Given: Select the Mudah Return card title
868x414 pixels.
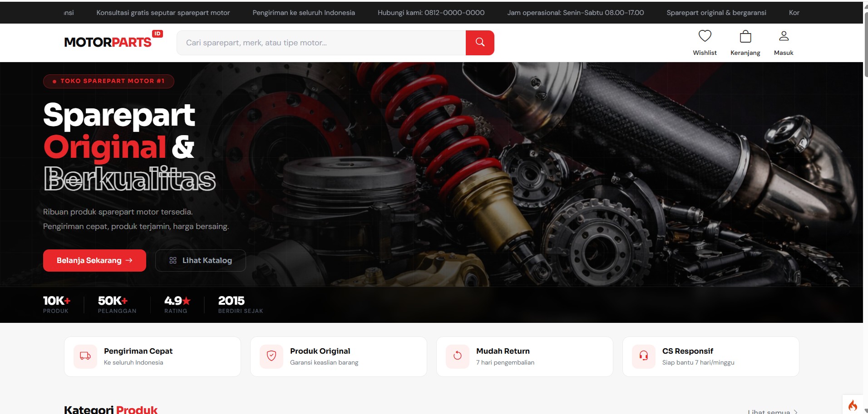Looking at the screenshot, I should (x=503, y=351).
